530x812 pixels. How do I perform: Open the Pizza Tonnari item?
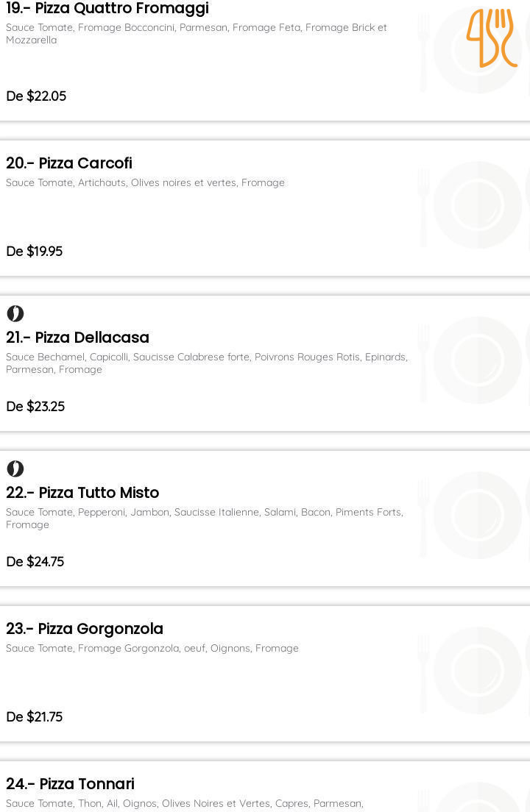(70, 784)
